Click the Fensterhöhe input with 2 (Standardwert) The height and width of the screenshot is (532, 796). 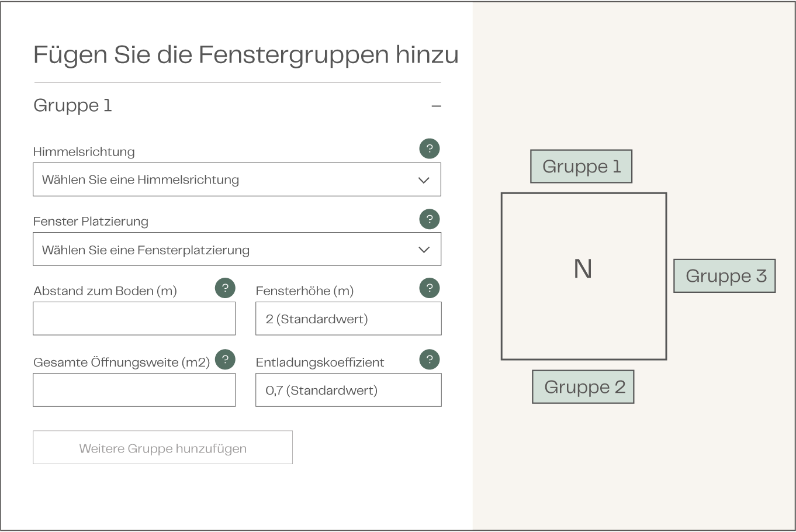point(348,319)
